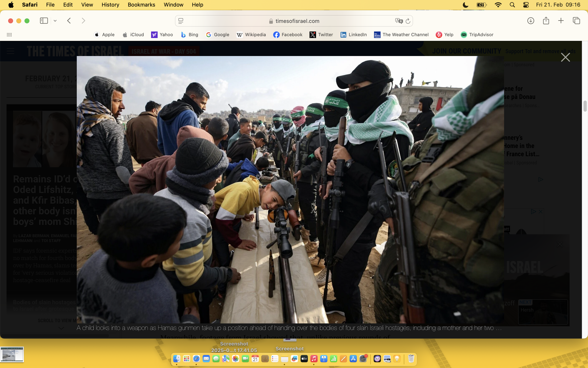588x368 pixels.
Task: Open Music from the Dock
Action: (314, 359)
